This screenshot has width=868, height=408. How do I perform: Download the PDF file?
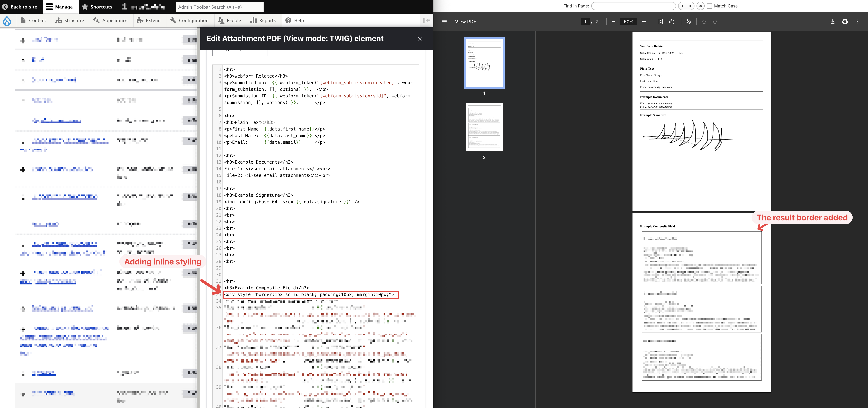(x=832, y=22)
